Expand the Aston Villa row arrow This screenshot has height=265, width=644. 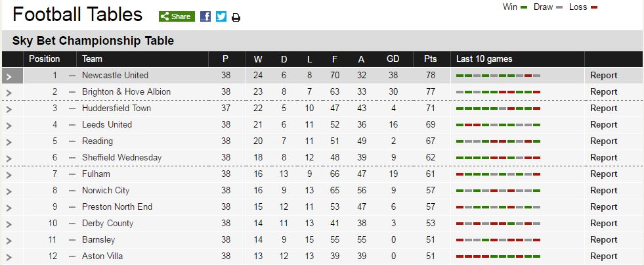(9, 257)
